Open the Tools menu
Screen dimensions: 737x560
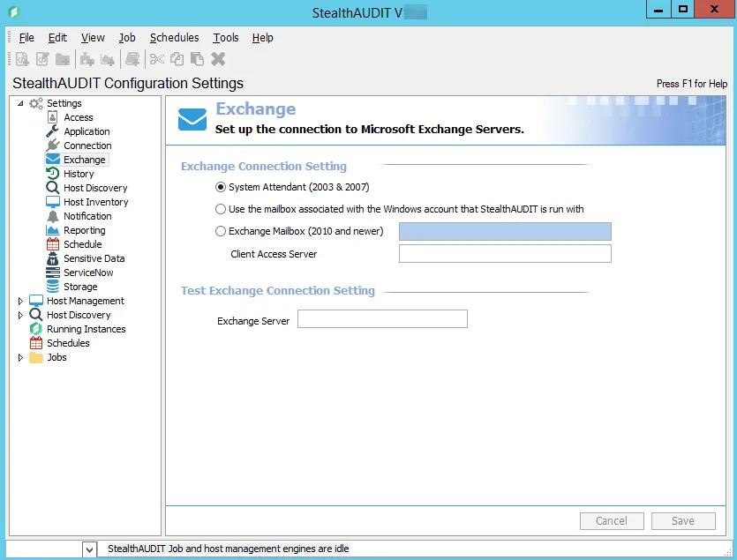click(x=226, y=38)
